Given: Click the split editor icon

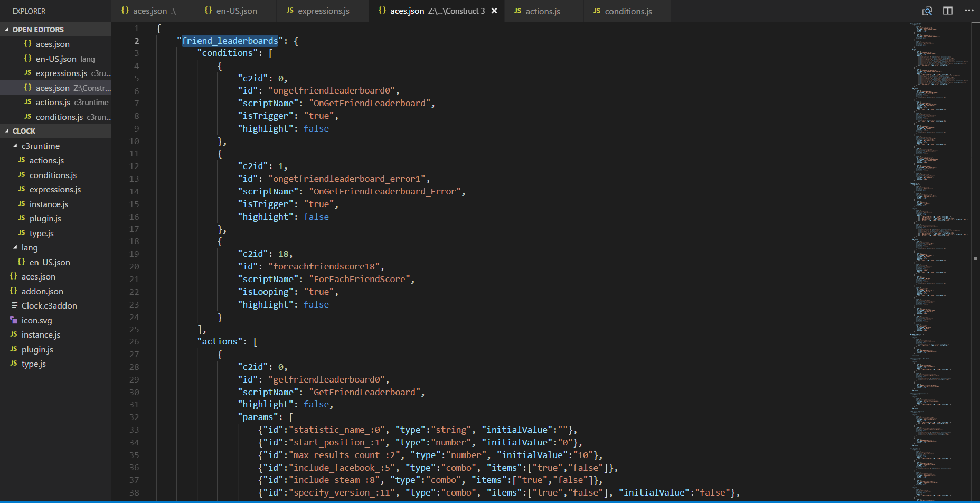Looking at the screenshot, I should [x=947, y=11].
